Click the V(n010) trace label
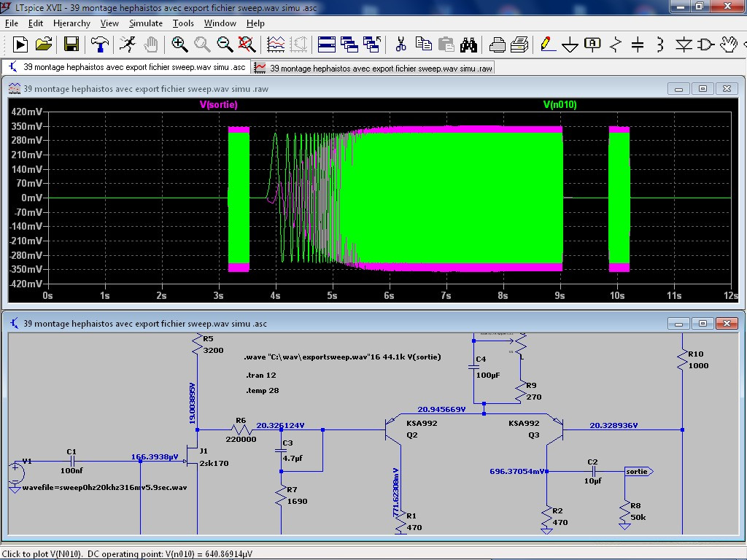Viewport: 747px width, 560px height. click(560, 105)
